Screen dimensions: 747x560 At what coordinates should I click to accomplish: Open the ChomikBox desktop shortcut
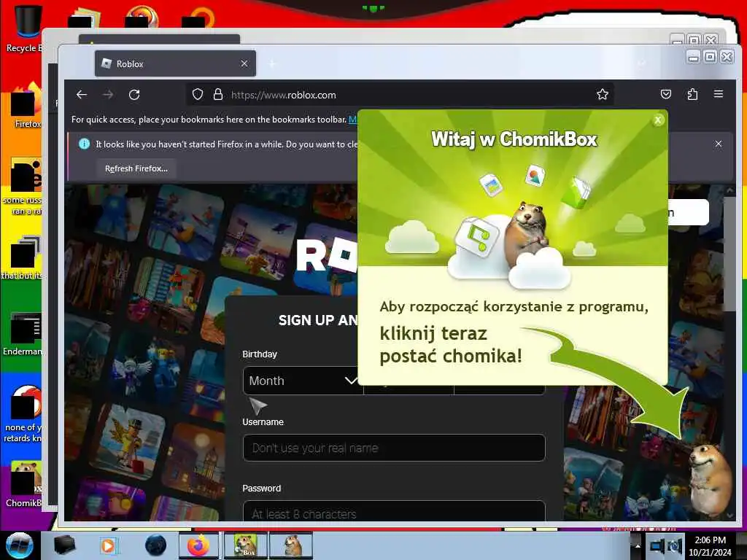click(x=24, y=484)
